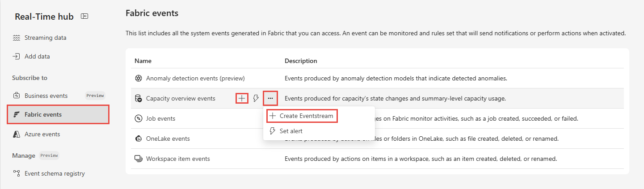Click the Manage section label

[x=24, y=155]
